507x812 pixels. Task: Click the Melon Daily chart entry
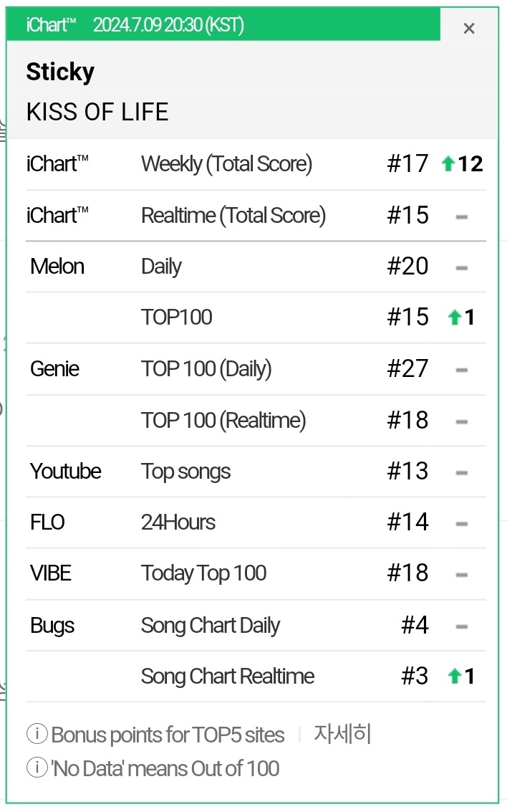[162, 267]
